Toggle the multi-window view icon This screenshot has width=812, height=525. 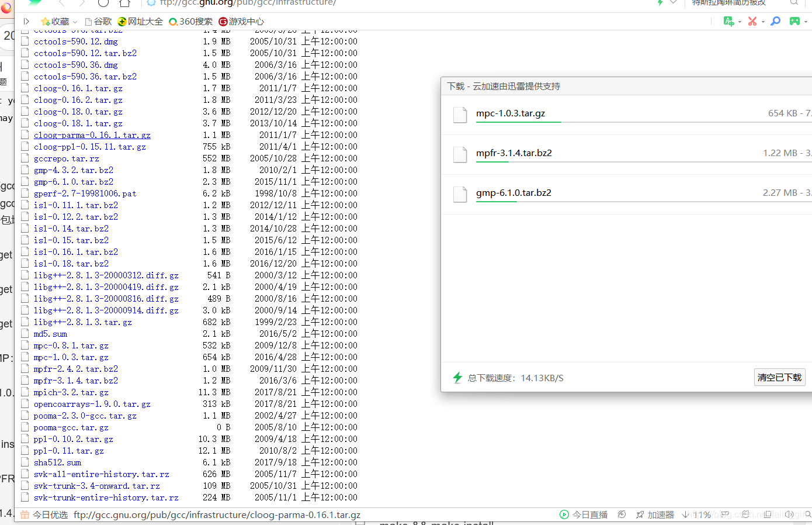768,514
